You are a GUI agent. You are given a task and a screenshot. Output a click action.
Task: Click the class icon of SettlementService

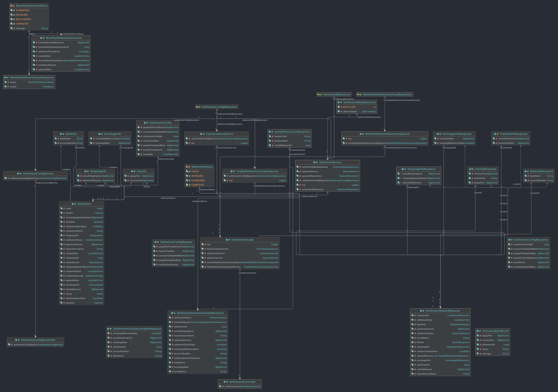[315, 162]
